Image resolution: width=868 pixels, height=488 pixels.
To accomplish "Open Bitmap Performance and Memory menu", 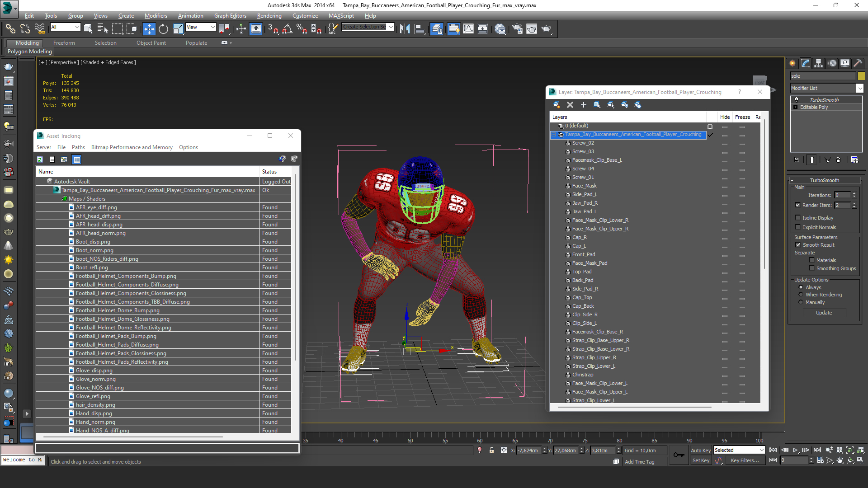I will coord(132,147).
